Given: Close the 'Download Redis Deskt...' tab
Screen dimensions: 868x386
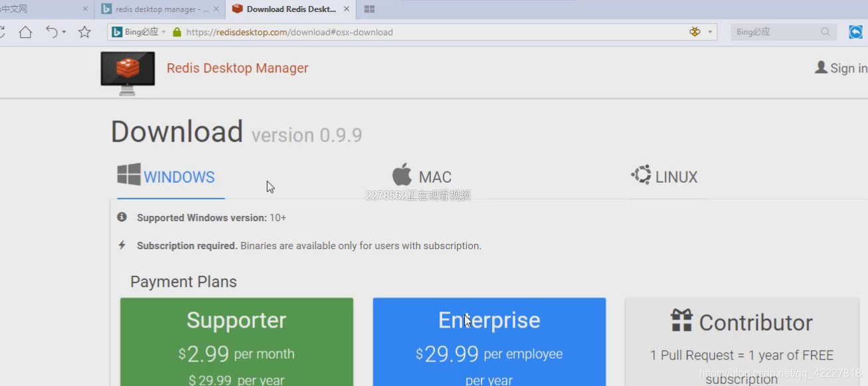Looking at the screenshot, I should click(x=347, y=9).
